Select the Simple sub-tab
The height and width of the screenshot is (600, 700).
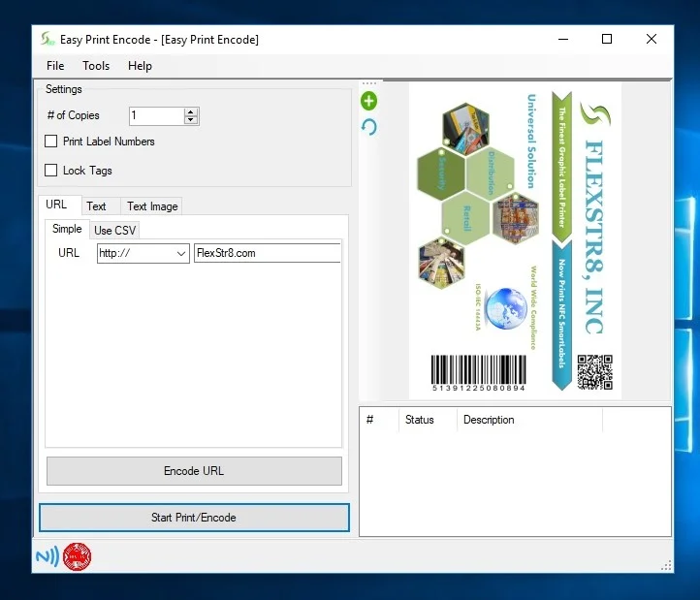(x=67, y=229)
